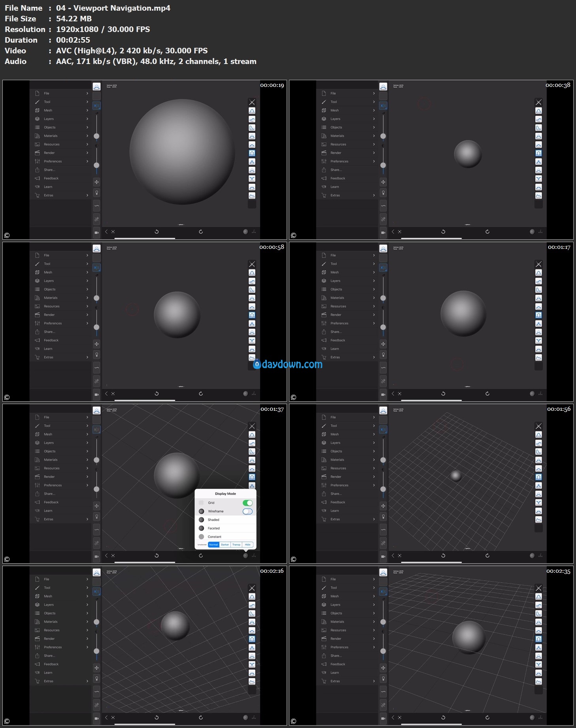Viewport: 576px width, 728px height.
Task: Open the Objects menu in 00:00:38 frame
Action: coord(347,128)
